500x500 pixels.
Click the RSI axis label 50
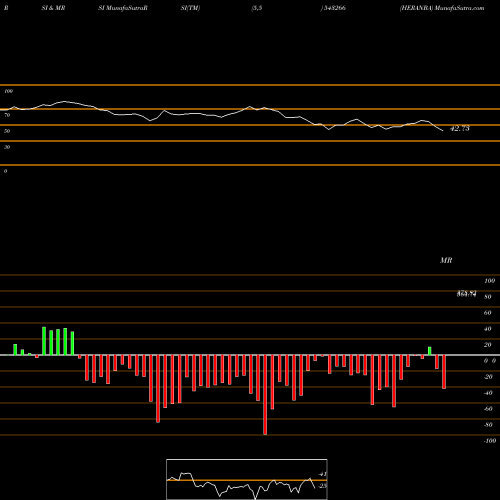click(7, 131)
